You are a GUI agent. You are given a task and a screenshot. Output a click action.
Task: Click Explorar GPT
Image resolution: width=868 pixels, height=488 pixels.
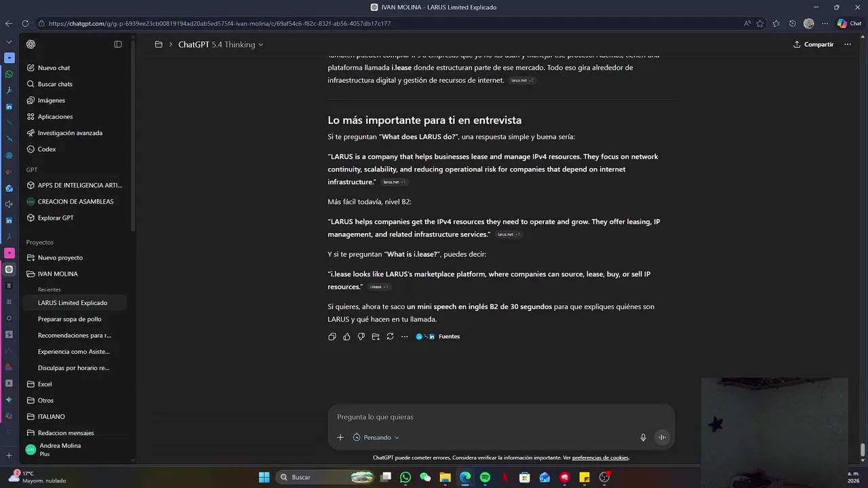pyautogui.click(x=76, y=218)
